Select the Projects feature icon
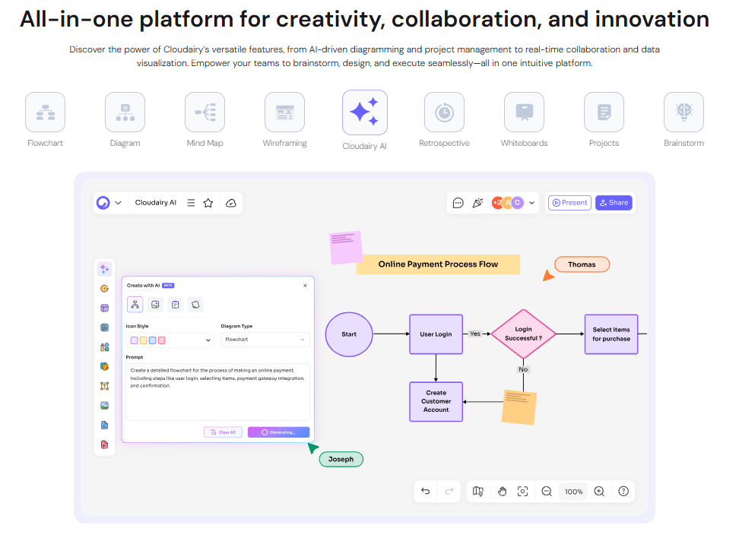The height and width of the screenshot is (560, 739). pos(604,112)
